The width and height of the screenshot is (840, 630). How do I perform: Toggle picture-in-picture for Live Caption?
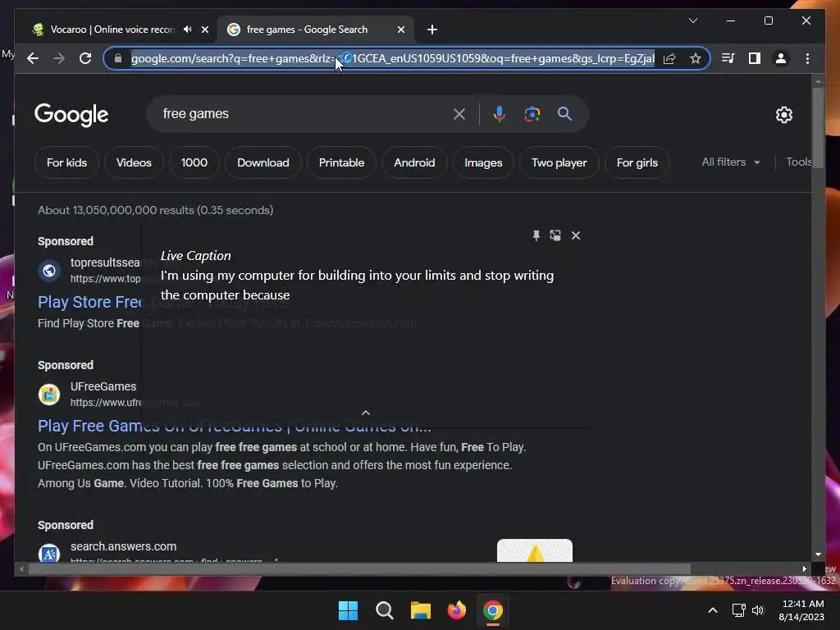[555, 235]
